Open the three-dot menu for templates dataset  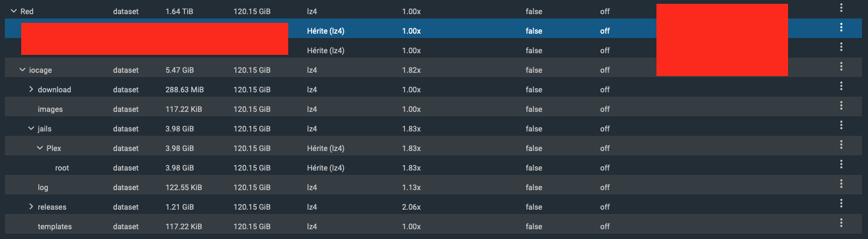coord(841,223)
